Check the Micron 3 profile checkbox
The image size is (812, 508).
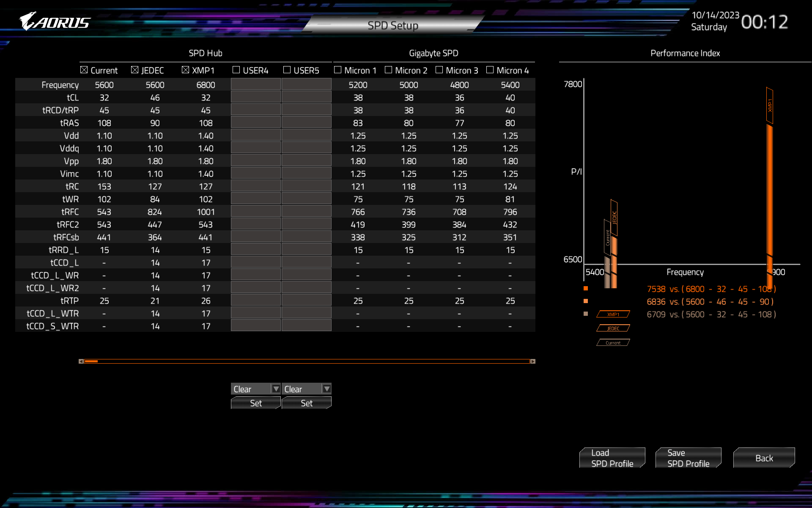[439, 70]
